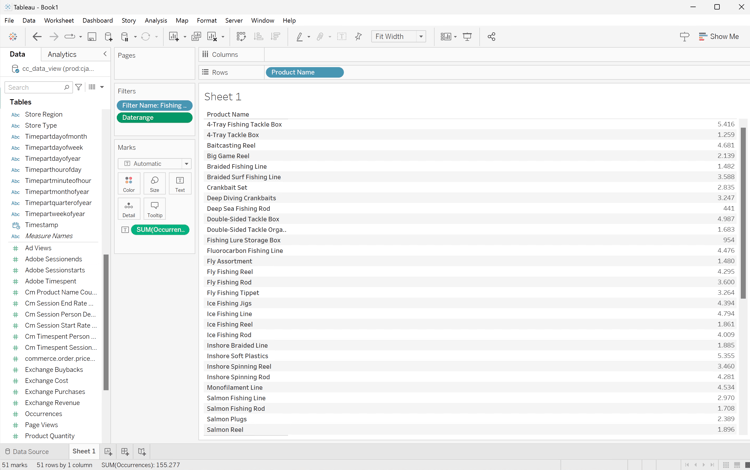
Task: Enter Presentation mode icon
Action: point(467,37)
